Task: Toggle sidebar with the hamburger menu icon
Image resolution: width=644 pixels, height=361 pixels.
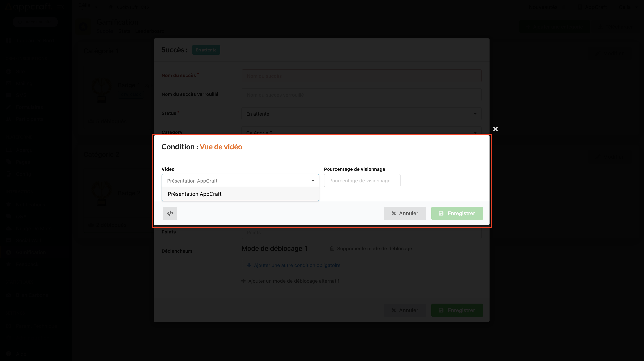Action: click(x=60, y=7)
